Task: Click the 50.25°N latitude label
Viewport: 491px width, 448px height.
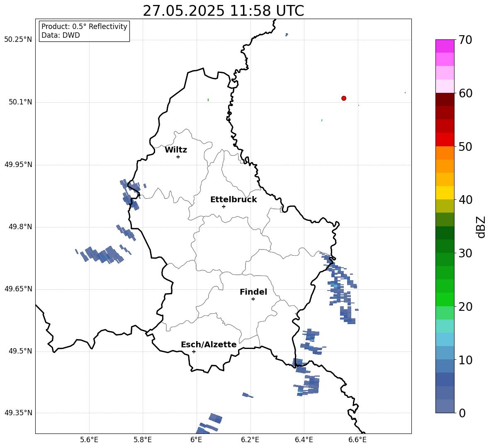Action: (18, 40)
